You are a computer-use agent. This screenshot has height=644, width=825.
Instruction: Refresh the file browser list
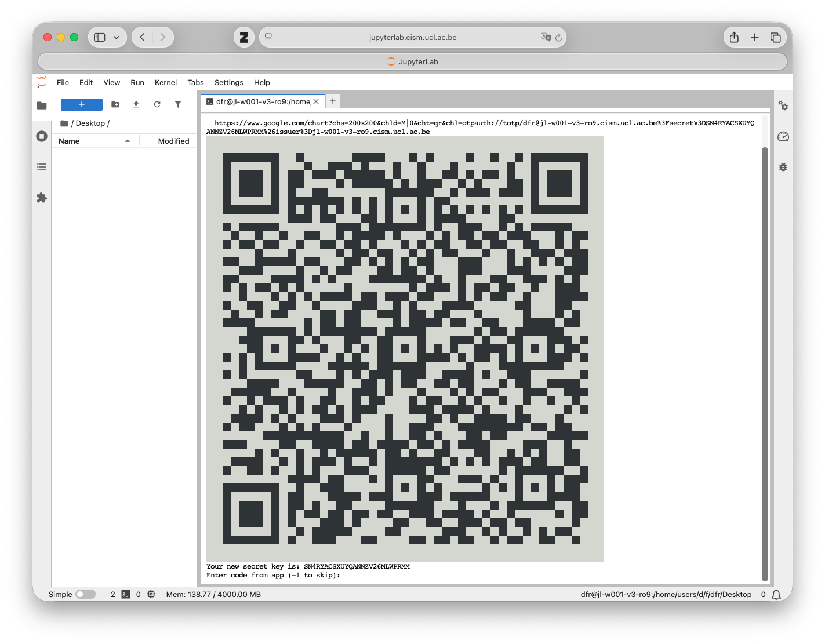[157, 104]
